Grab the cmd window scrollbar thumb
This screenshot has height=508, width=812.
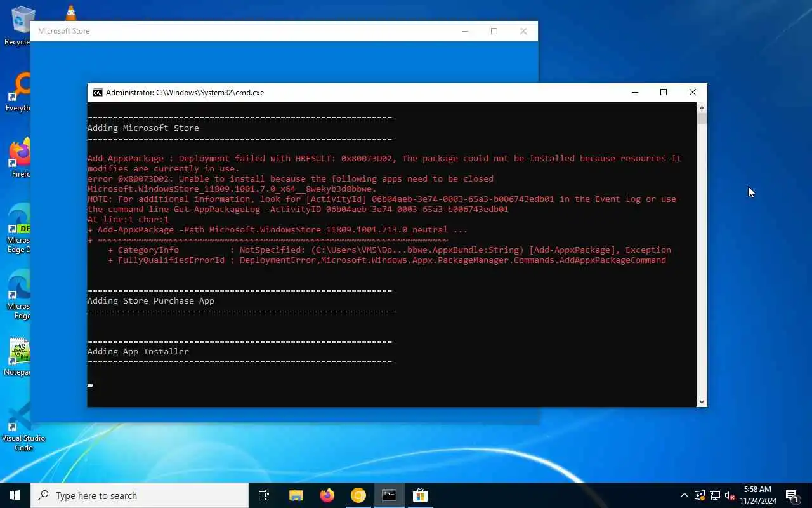point(702,119)
